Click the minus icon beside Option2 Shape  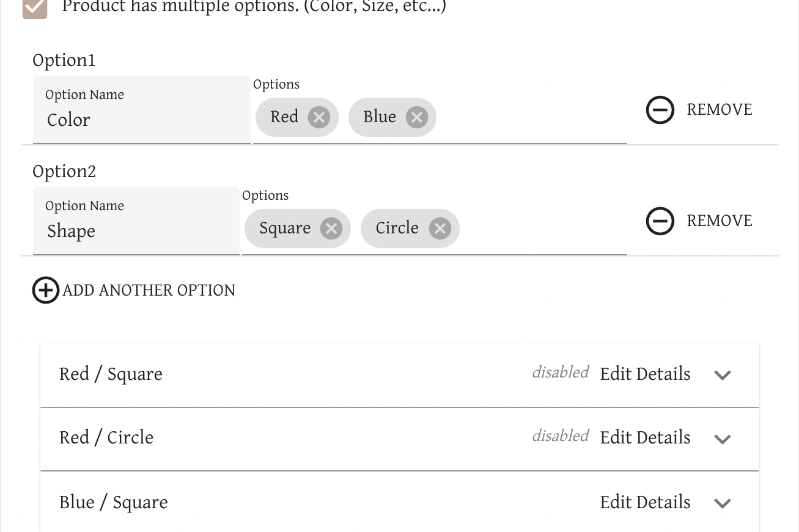660,221
